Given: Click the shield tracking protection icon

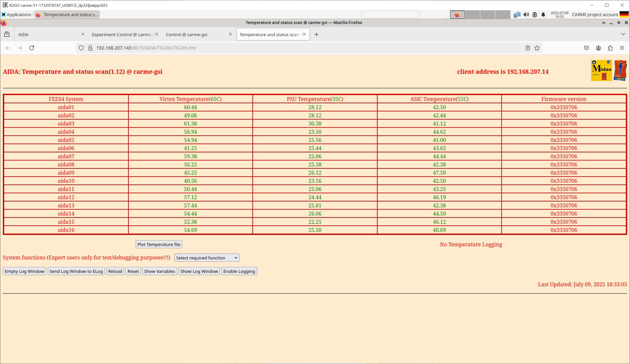Looking at the screenshot, I should [x=81, y=48].
